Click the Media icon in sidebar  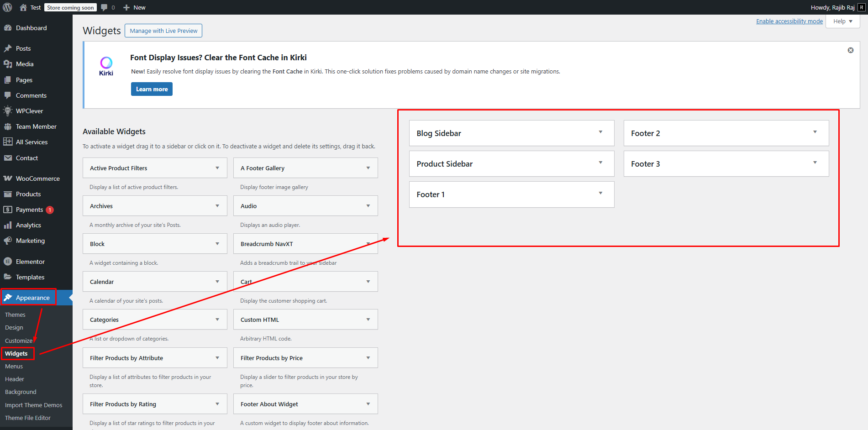[8, 64]
